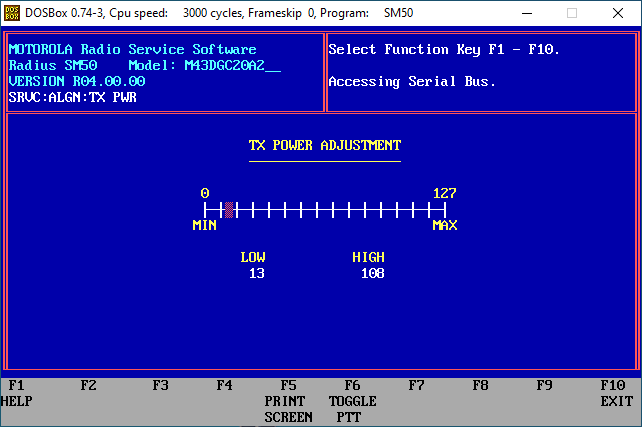This screenshot has width=642, height=427.
Task: Click the F3 function key label
Action: [160, 385]
